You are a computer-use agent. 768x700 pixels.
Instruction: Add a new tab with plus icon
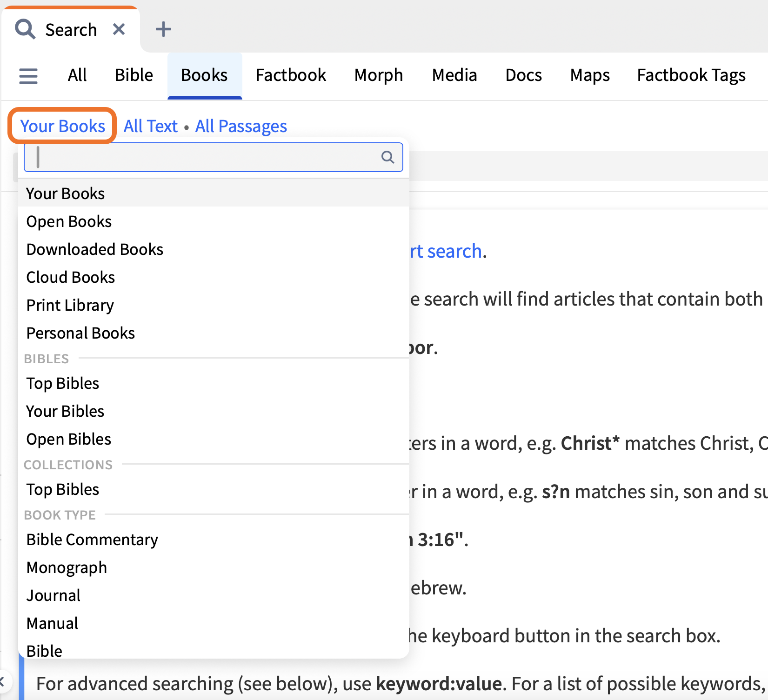[x=163, y=29]
